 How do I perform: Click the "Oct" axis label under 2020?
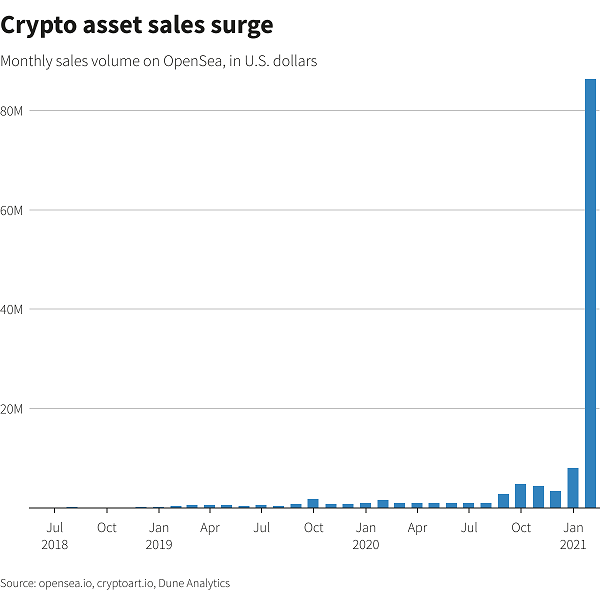tap(521, 527)
